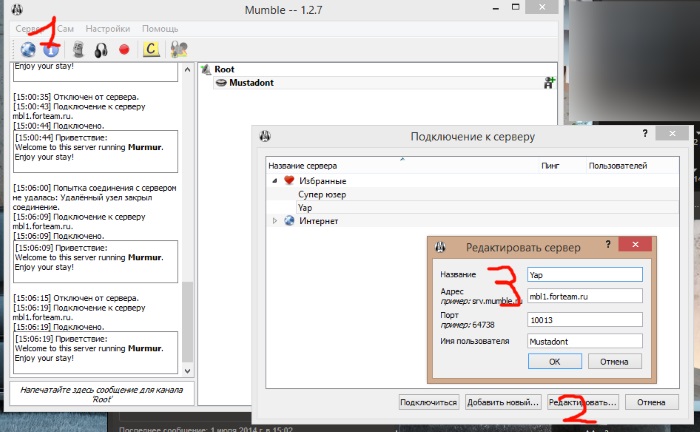
Task: Click the Подключиться button
Action: point(429,402)
